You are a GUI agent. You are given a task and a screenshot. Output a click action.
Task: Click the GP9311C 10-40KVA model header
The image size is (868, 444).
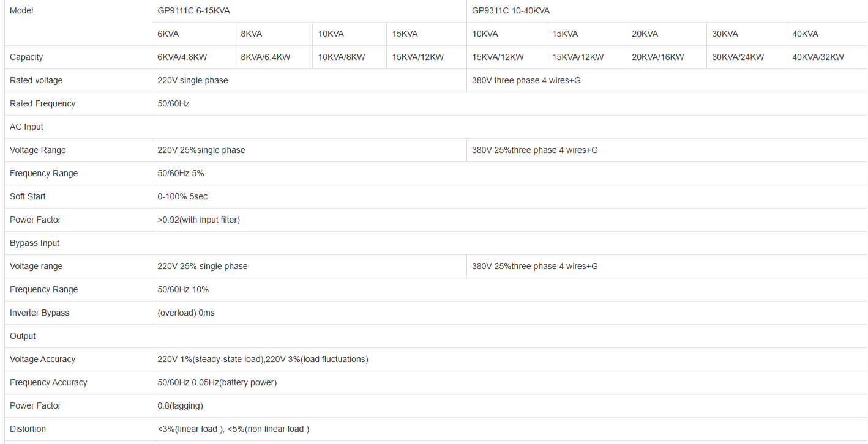click(x=511, y=11)
